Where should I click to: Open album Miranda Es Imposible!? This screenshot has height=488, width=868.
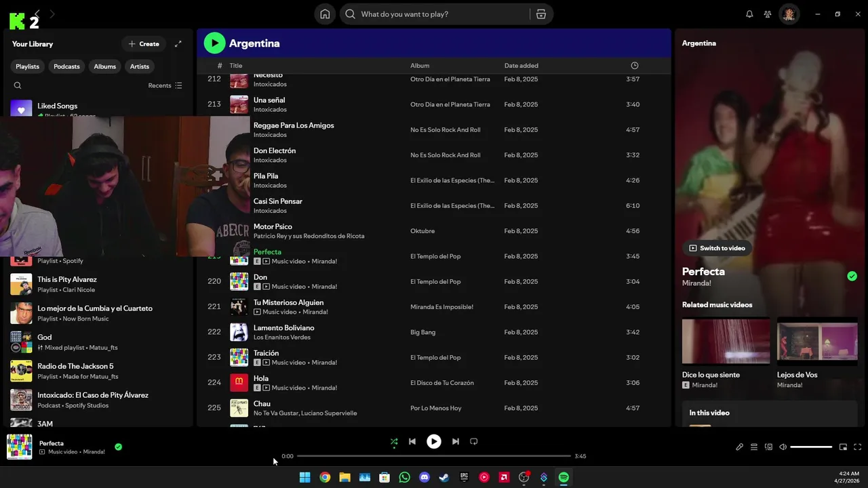pos(441,307)
